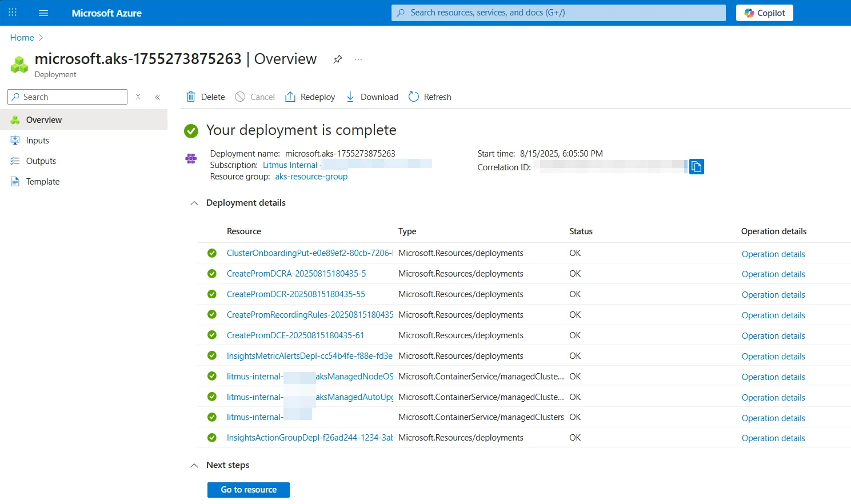Screen dimensions: 851x504
Task: Open the Azure portal apps grid icon
Action: (13, 13)
